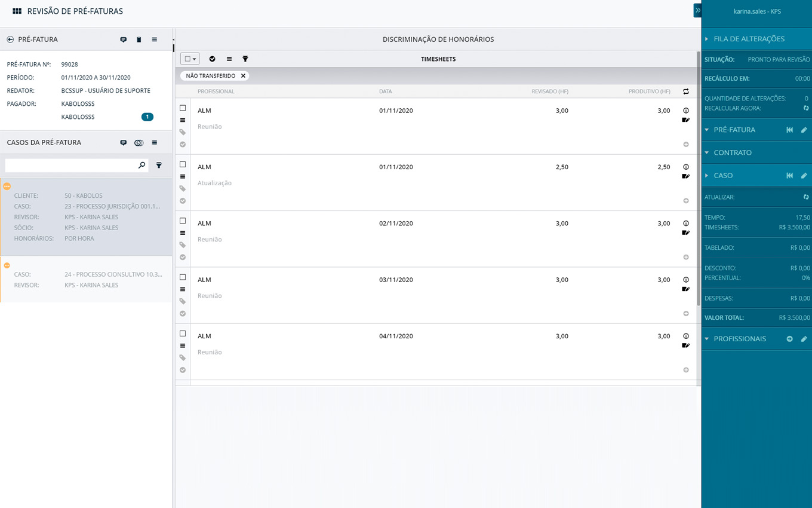Image resolution: width=812 pixels, height=508 pixels.
Task: Click the Recalcular Agora refresh icon
Action: [805, 108]
